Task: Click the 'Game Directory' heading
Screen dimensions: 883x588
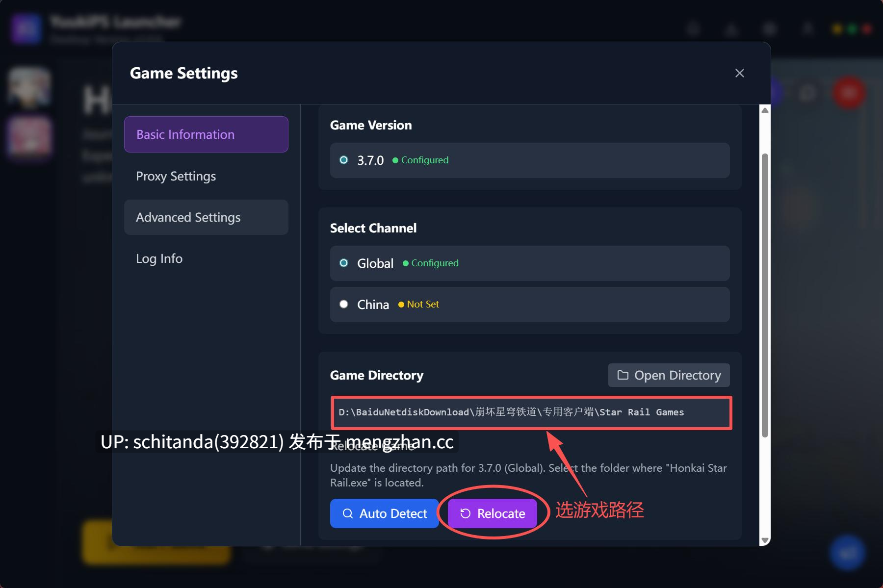Action: point(377,375)
